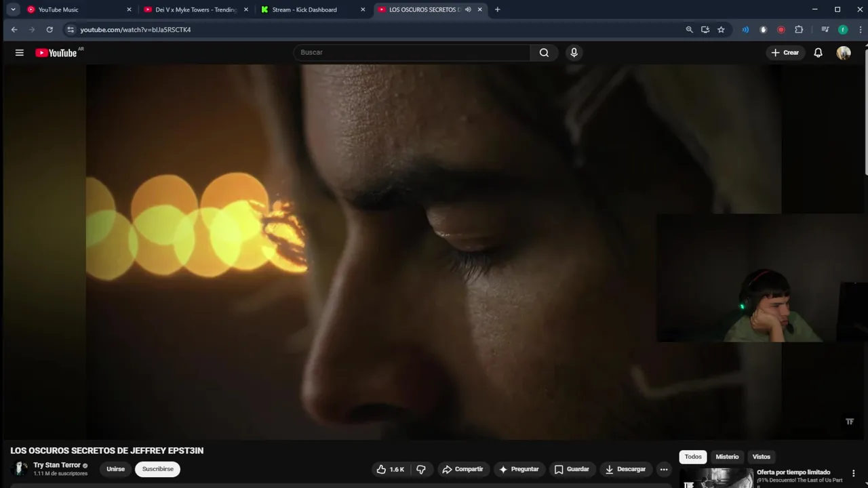
Task: Open options for the recommended Oferta video
Action: point(854,473)
